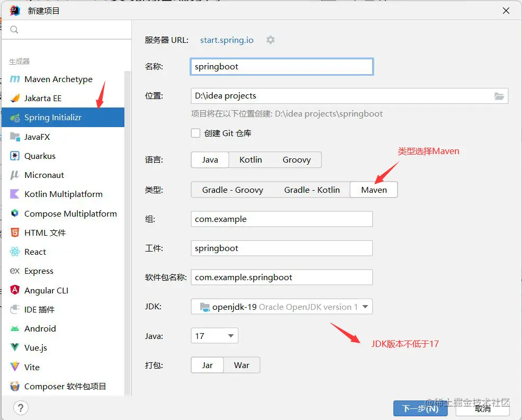Open server URL settings gear
522x420 pixels.
[271, 40]
